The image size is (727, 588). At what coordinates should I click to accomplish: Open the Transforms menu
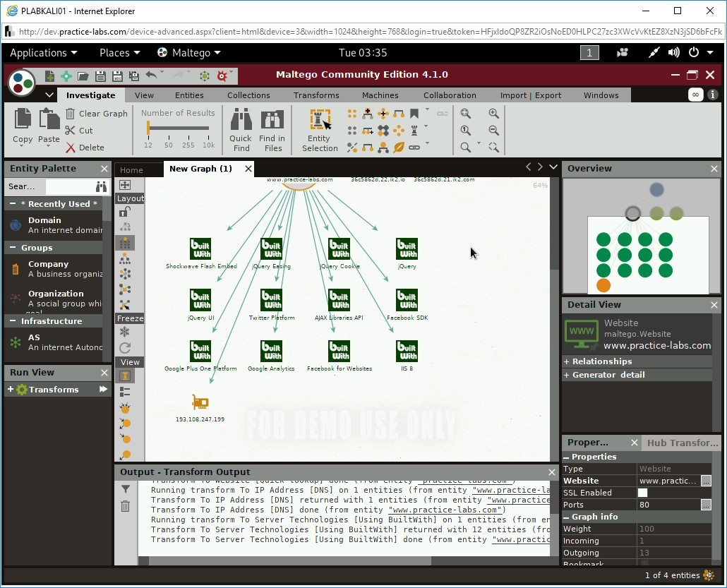tap(316, 95)
